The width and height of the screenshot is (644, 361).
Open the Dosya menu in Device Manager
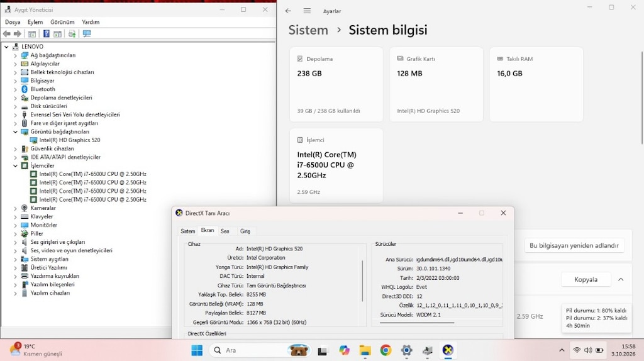13,22
